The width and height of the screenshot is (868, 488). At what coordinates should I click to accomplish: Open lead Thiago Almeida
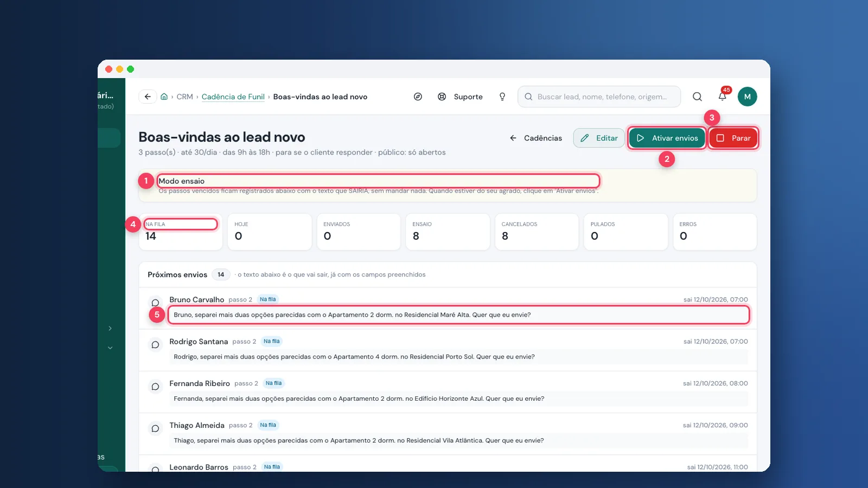click(x=197, y=425)
